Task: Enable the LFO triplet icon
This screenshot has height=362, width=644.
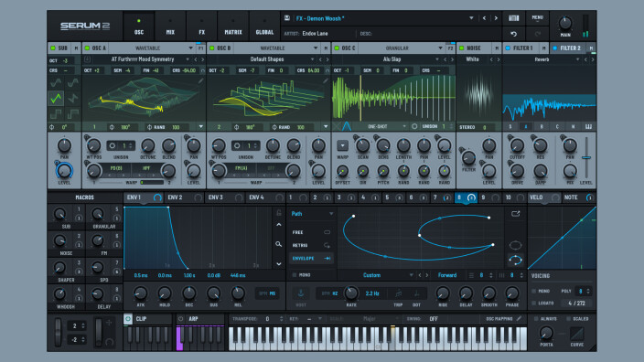Action: (398, 293)
